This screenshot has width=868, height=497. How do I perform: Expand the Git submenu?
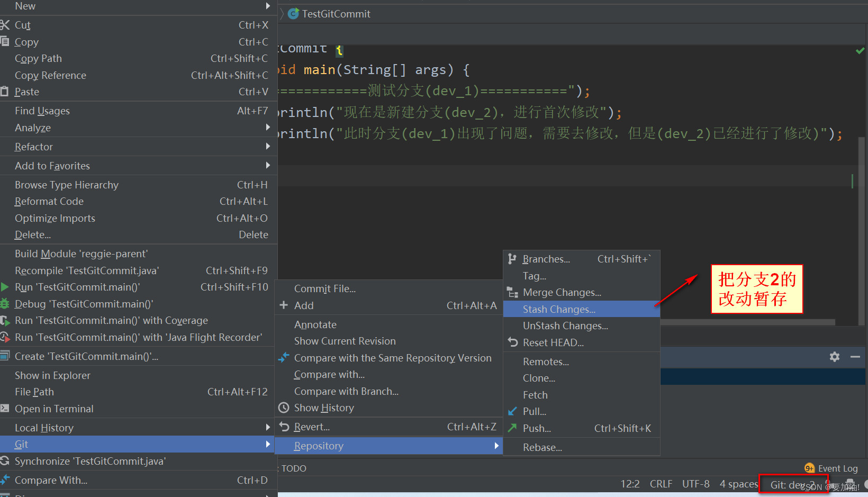click(268, 444)
